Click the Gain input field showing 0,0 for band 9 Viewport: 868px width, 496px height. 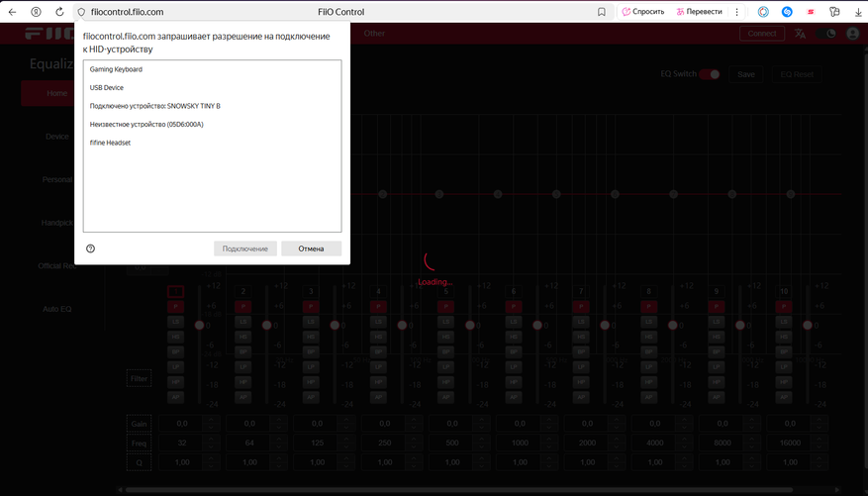pos(723,424)
